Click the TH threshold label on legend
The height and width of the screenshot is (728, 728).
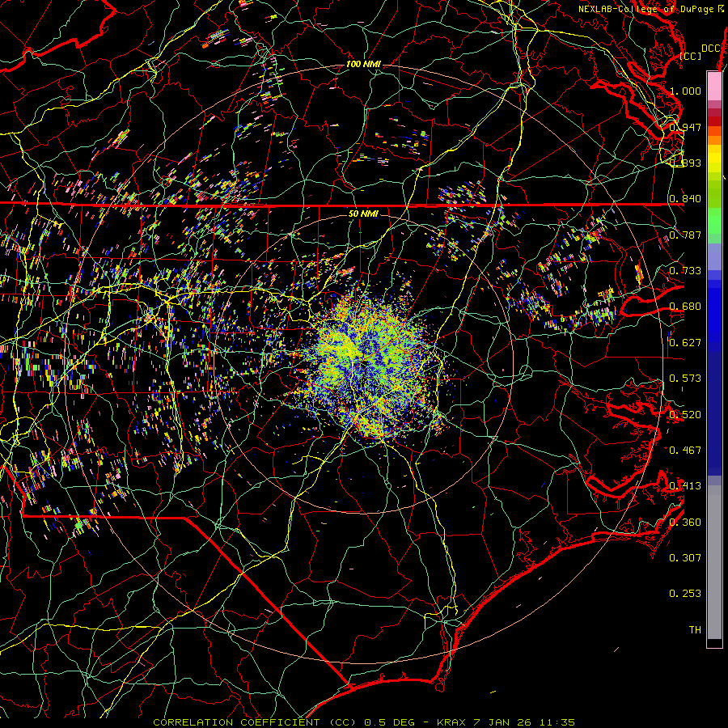[x=695, y=630]
